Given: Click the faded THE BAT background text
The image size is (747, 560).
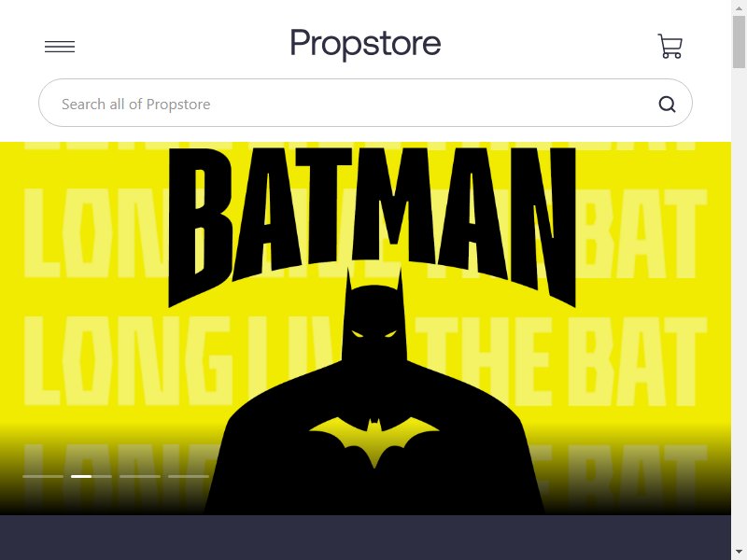Looking at the screenshot, I should [561, 362].
